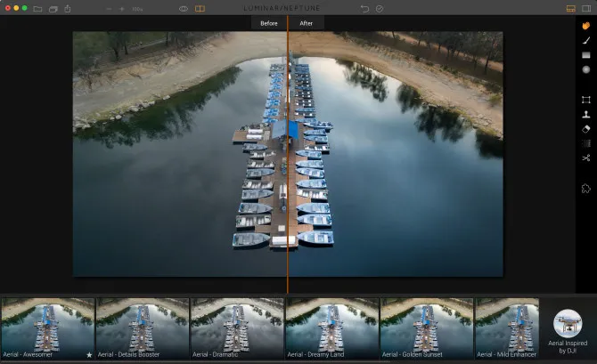Click the Before label above the image

(267, 23)
